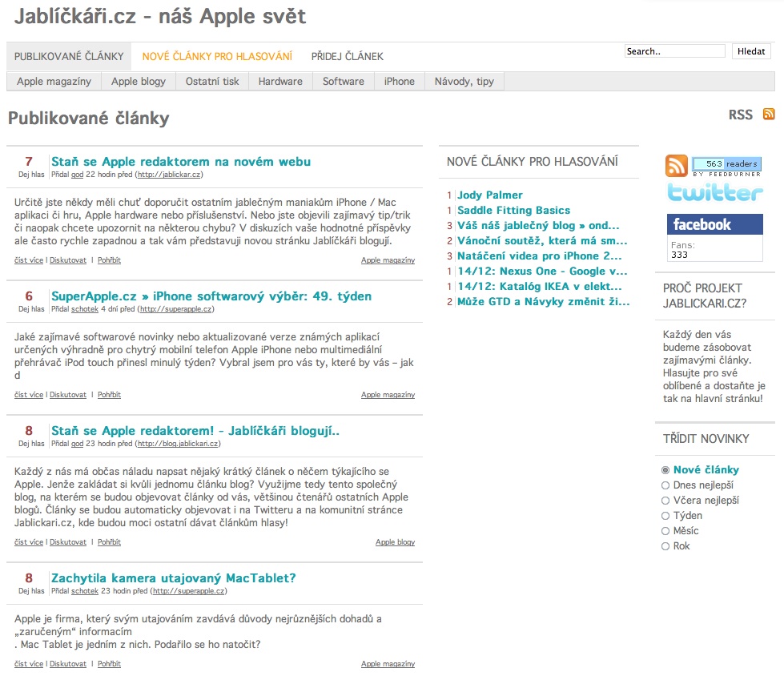Click into the Search input field

(674, 51)
